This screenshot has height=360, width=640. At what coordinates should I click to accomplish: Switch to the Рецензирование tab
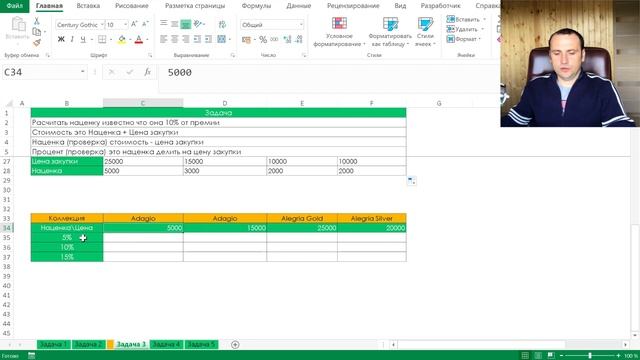click(353, 6)
